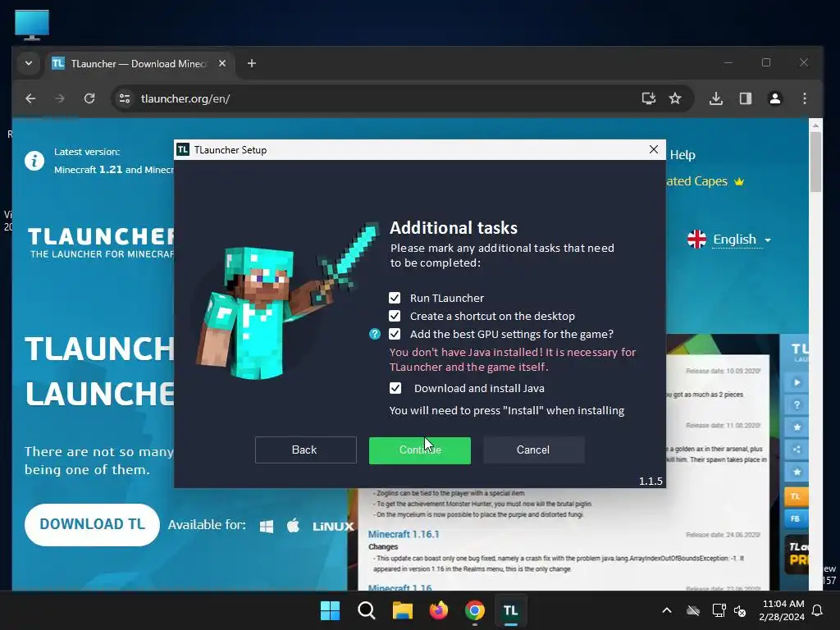
Task: Toggle the Run TLauncher checkbox
Action: pos(395,298)
